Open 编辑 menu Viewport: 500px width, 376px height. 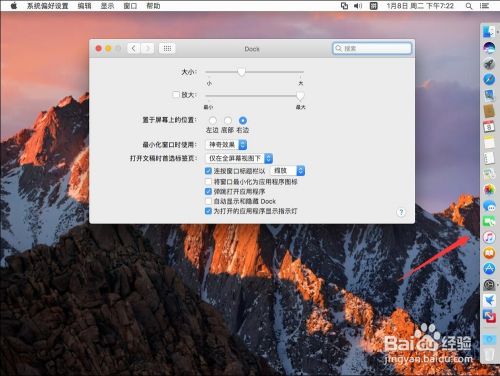[84, 6]
